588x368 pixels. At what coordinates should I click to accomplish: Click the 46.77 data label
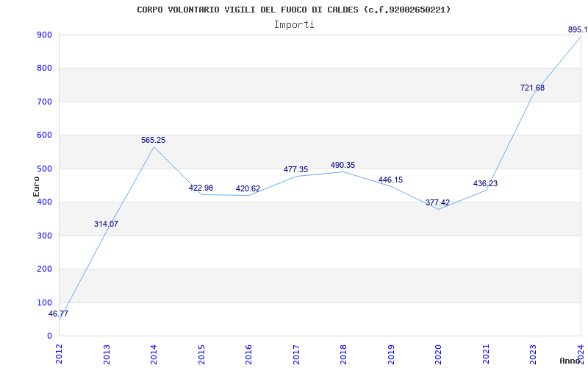(x=59, y=314)
